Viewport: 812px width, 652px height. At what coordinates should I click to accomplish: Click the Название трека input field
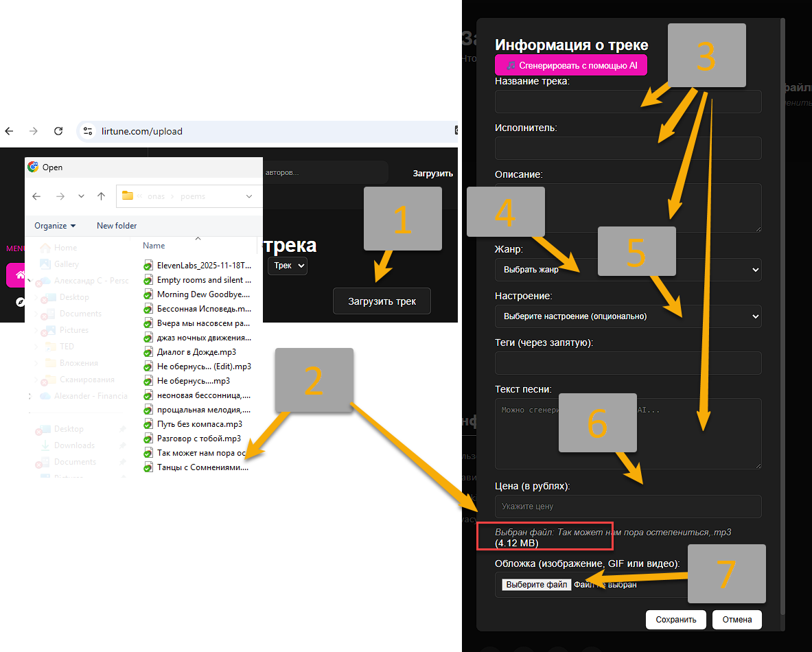627,102
